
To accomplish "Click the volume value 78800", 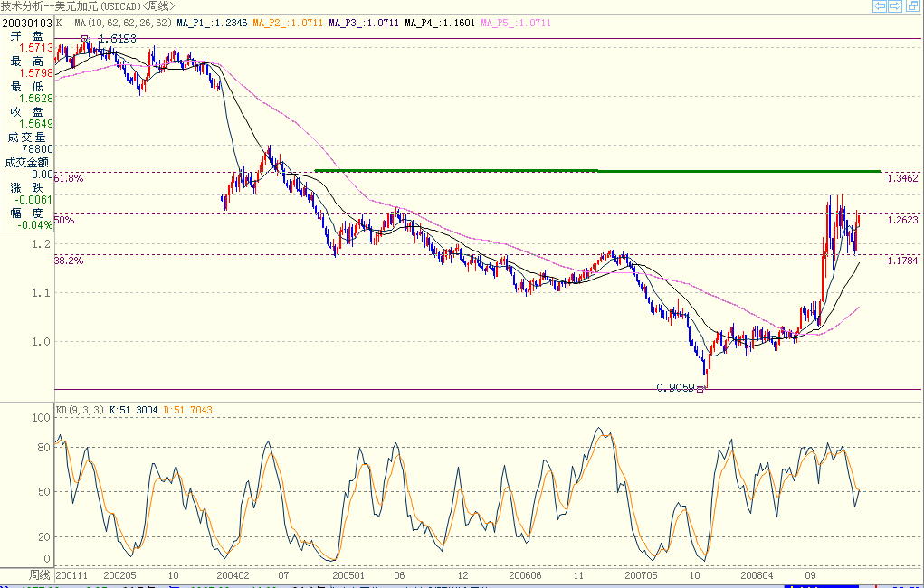I will click(x=38, y=149).
